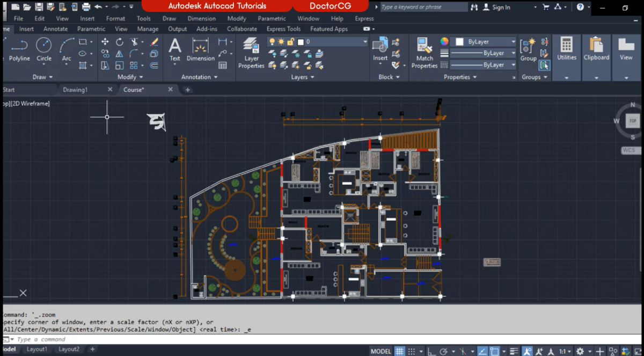Open the Format menu
This screenshot has width=644, height=356.
[x=115, y=18]
